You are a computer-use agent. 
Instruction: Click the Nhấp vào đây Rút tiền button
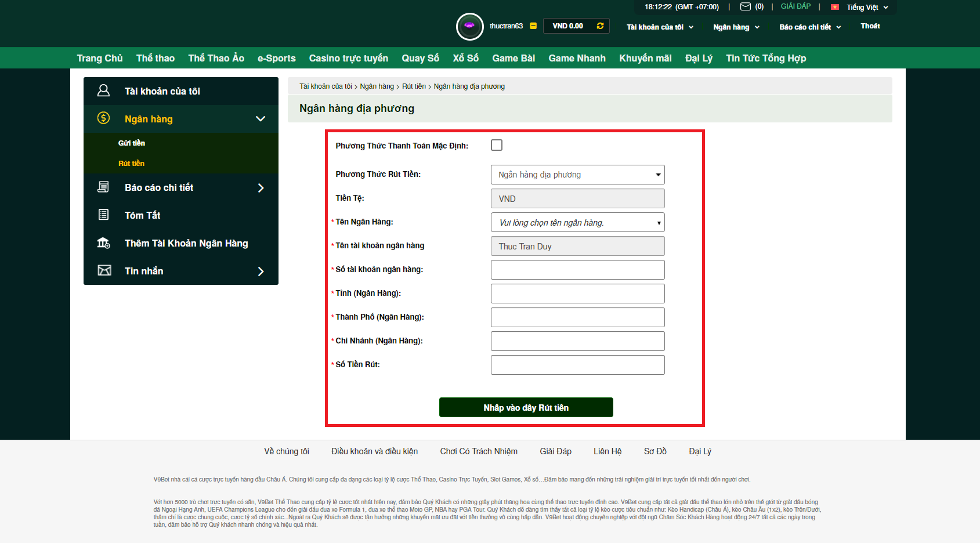526,407
